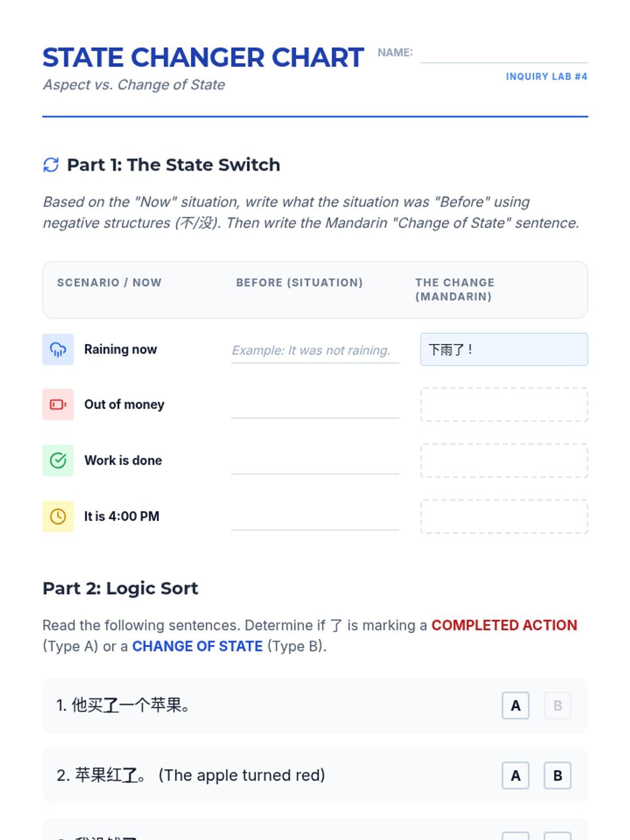Click the red battery icon for Out of money

(x=58, y=404)
